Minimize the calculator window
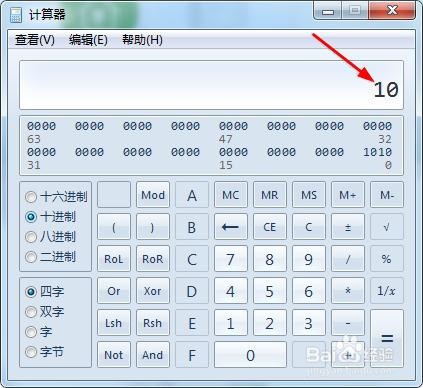 pyautogui.click(x=328, y=11)
